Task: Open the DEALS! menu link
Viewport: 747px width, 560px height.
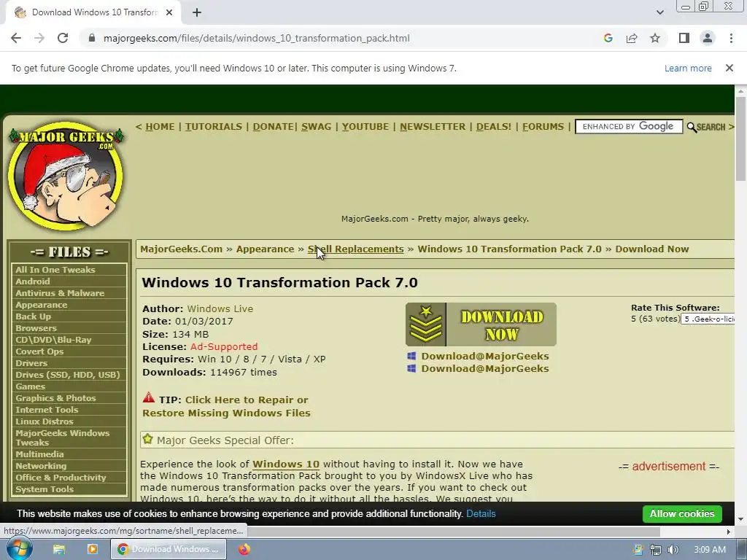Action: [494, 127]
